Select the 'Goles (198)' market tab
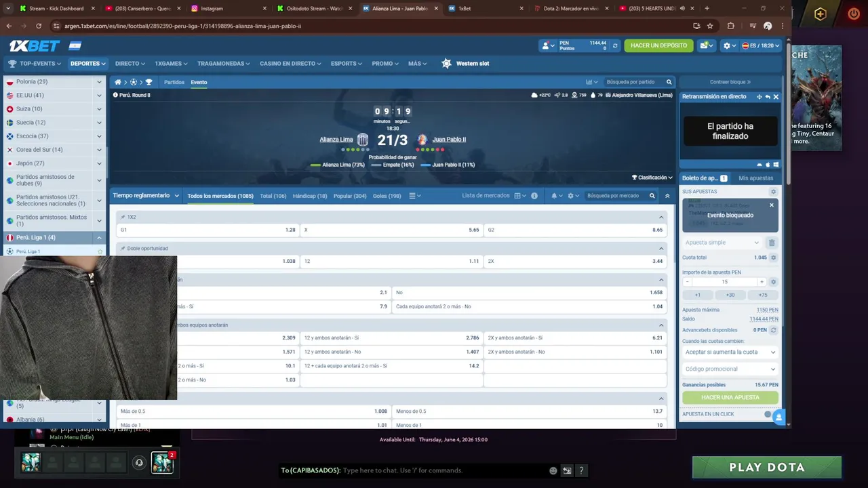This screenshot has width=868, height=488. click(x=387, y=196)
